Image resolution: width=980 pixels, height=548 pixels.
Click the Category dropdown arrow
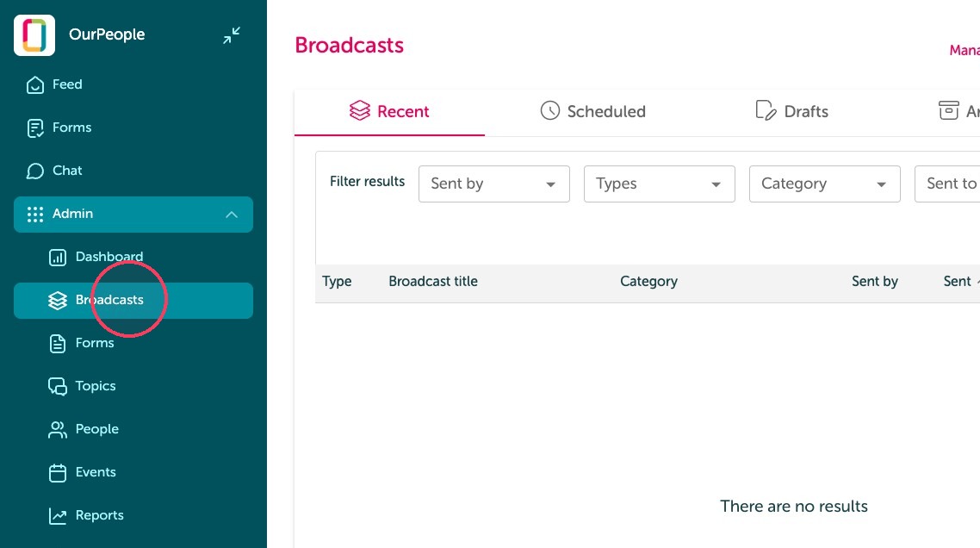point(881,184)
